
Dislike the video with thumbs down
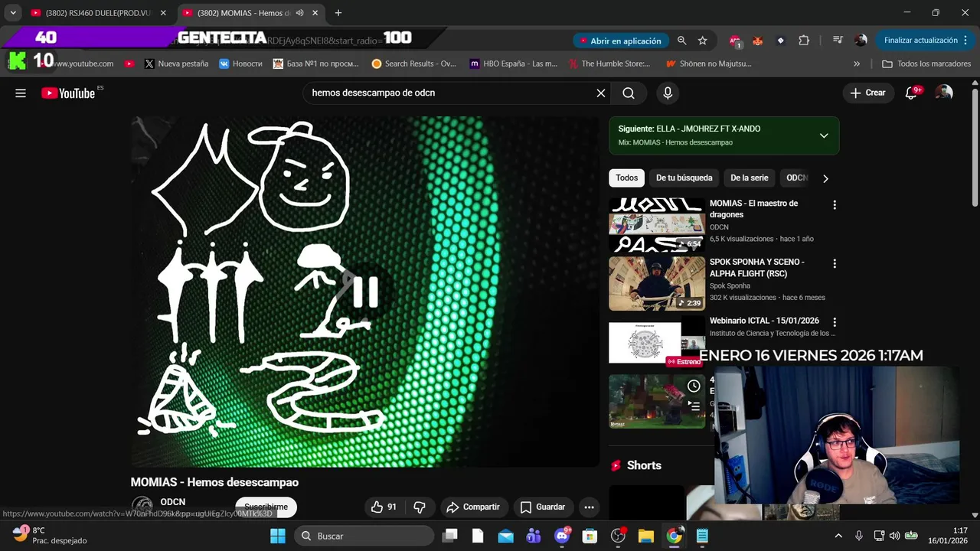coord(420,507)
